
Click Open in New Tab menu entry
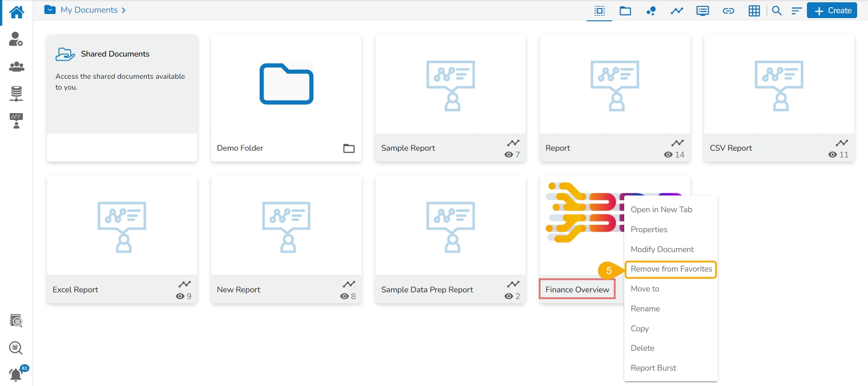tap(661, 210)
